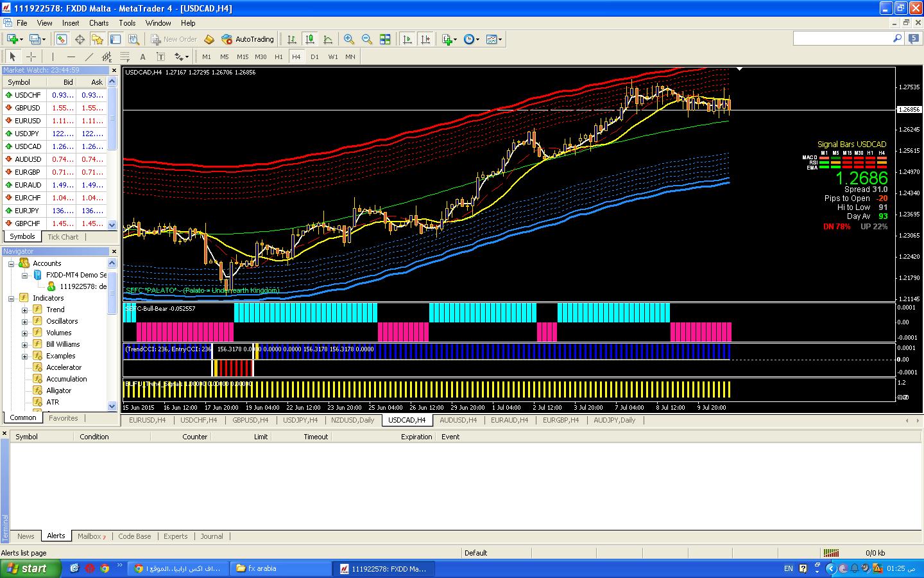Image resolution: width=924 pixels, height=578 pixels.
Task: Zoom out of the chart
Action: tap(367, 39)
